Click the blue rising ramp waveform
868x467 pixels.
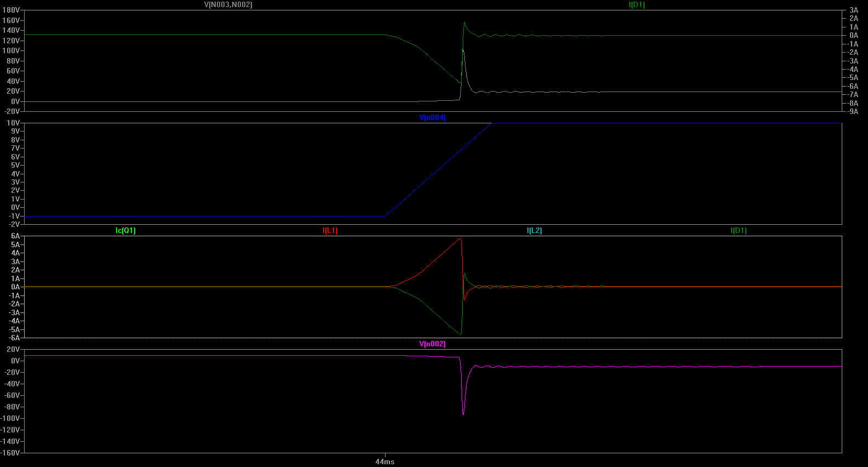pyautogui.click(x=438, y=169)
